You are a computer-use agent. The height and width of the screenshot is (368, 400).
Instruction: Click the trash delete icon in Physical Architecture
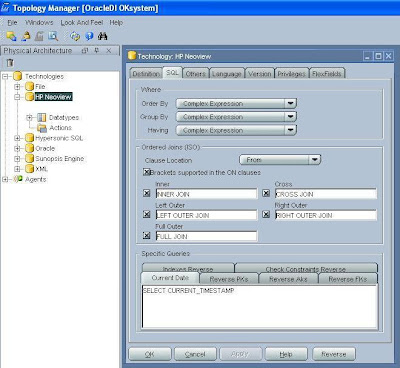click(x=10, y=62)
